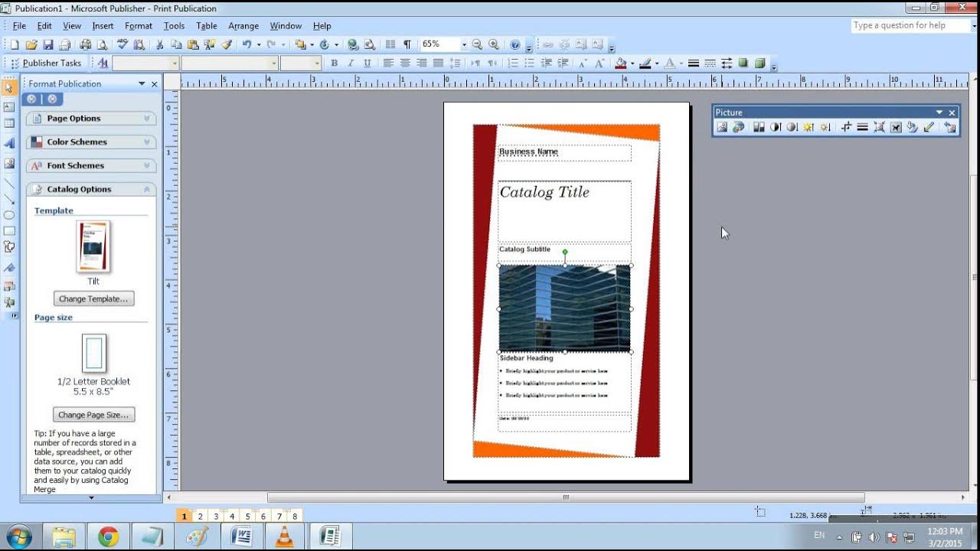This screenshot has width=980, height=551.
Task: Go to page 3 tab
Action: pyautogui.click(x=217, y=517)
